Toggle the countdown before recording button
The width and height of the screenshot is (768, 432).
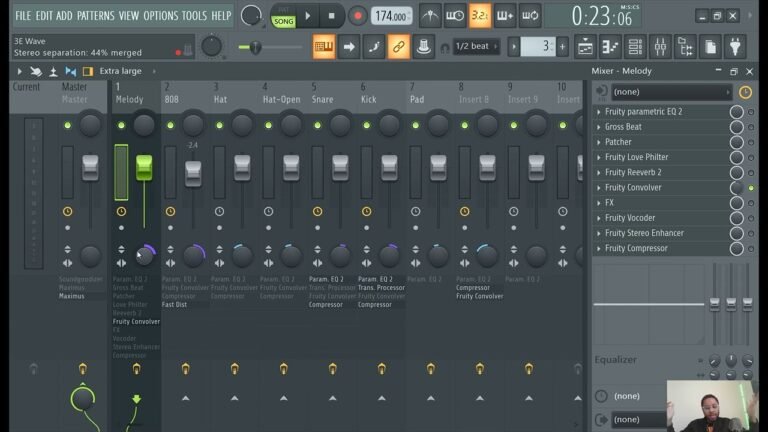coord(480,16)
